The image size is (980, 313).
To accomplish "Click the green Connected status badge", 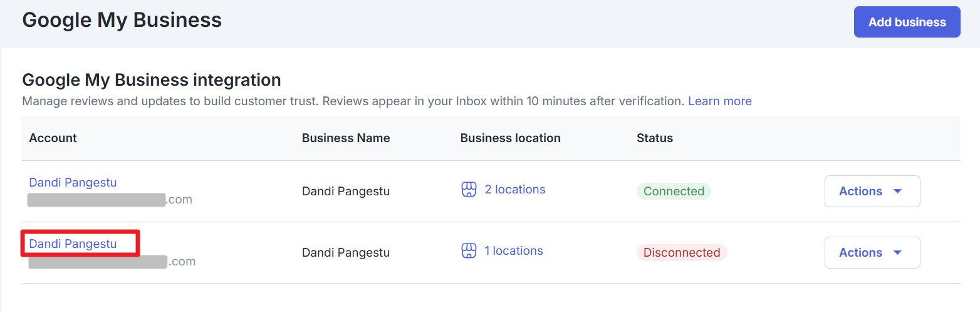I will [674, 191].
